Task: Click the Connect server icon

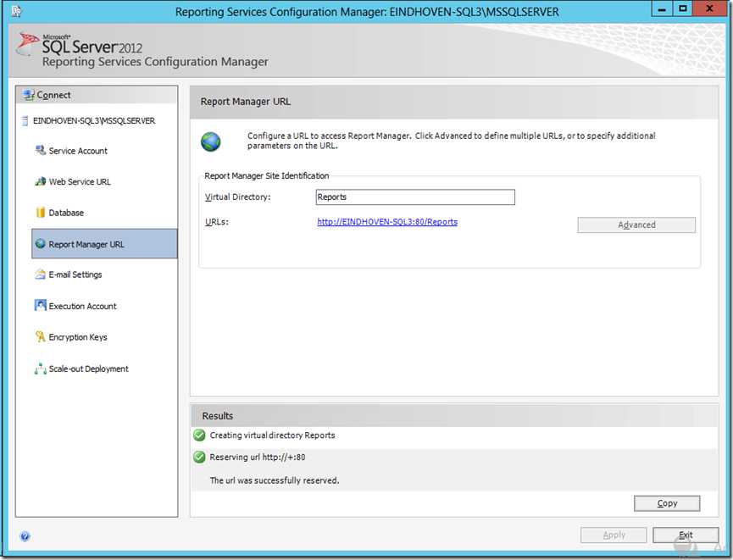Action: pyautogui.click(x=29, y=95)
